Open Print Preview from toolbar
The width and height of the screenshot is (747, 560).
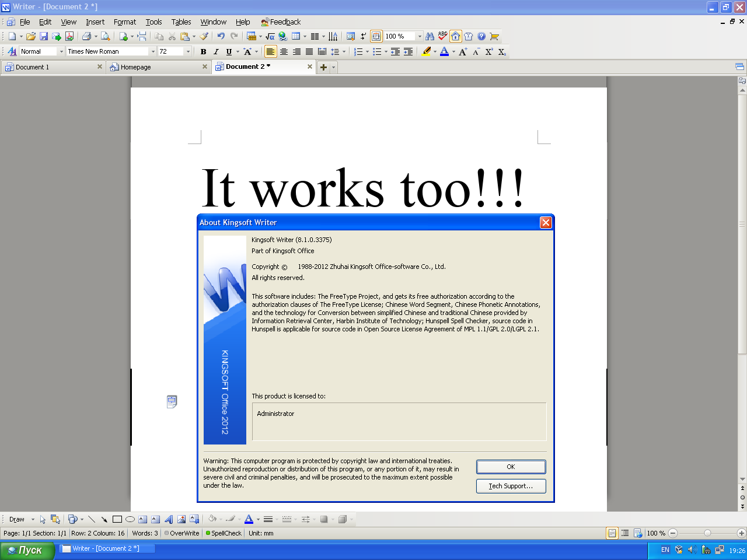106,36
